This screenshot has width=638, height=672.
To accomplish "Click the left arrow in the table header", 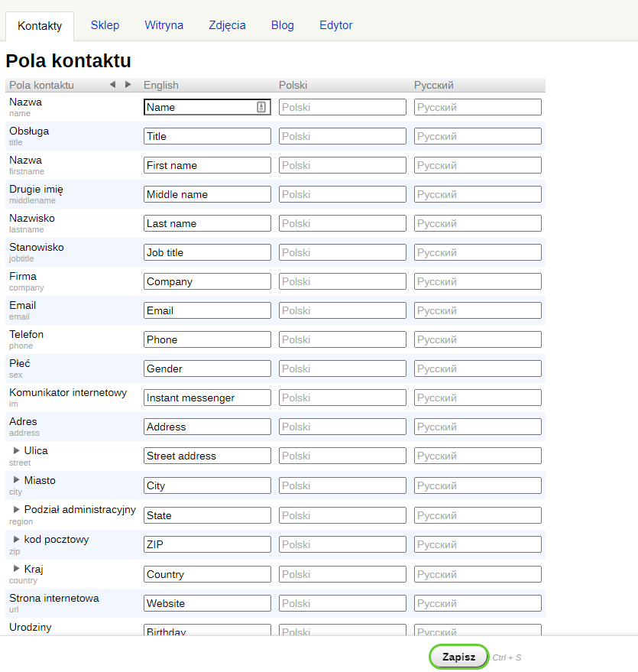I will [112, 85].
